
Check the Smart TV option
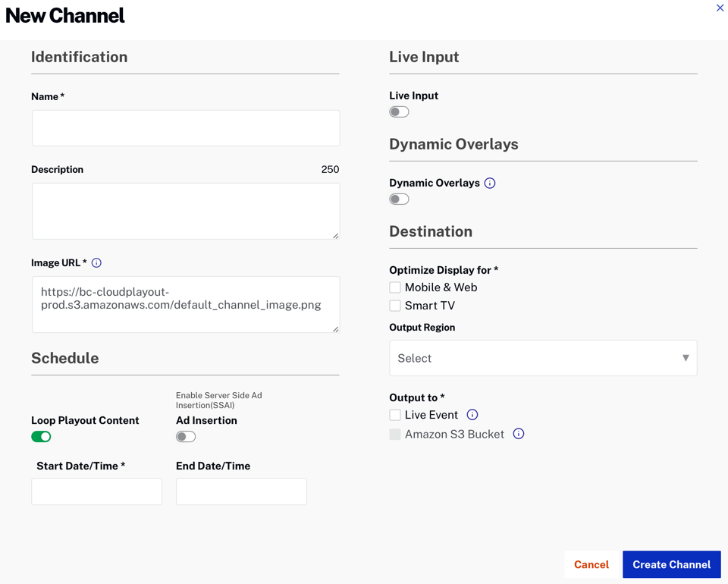pyautogui.click(x=395, y=306)
